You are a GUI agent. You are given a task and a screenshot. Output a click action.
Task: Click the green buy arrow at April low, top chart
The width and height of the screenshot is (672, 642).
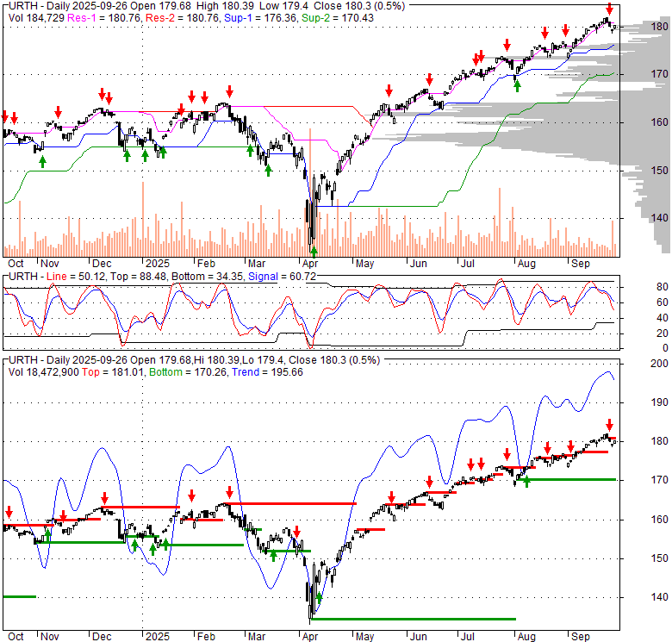point(314,251)
